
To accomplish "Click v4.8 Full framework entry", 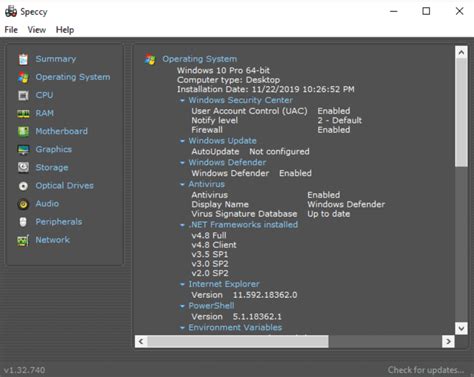I will tap(209, 235).
